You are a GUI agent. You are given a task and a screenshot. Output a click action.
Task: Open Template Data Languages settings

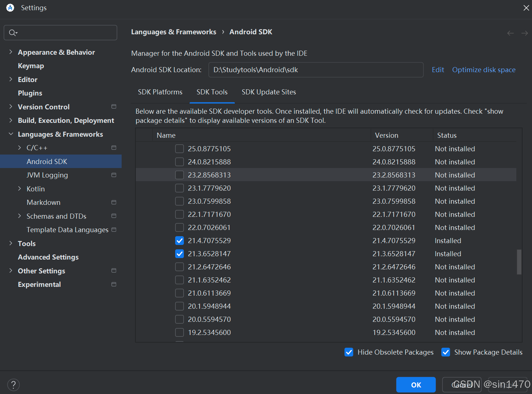[67, 230]
